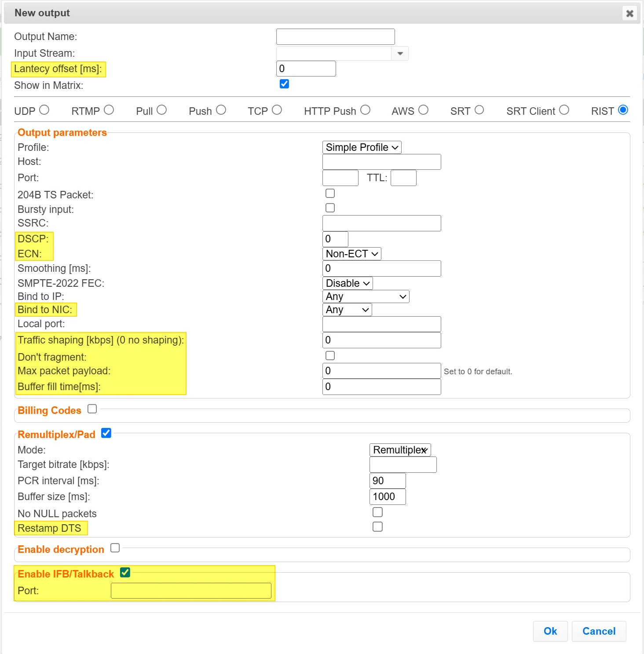Untick the Enable IFB/Talkback checkbox
The height and width of the screenshot is (654, 644).
coord(125,572)
